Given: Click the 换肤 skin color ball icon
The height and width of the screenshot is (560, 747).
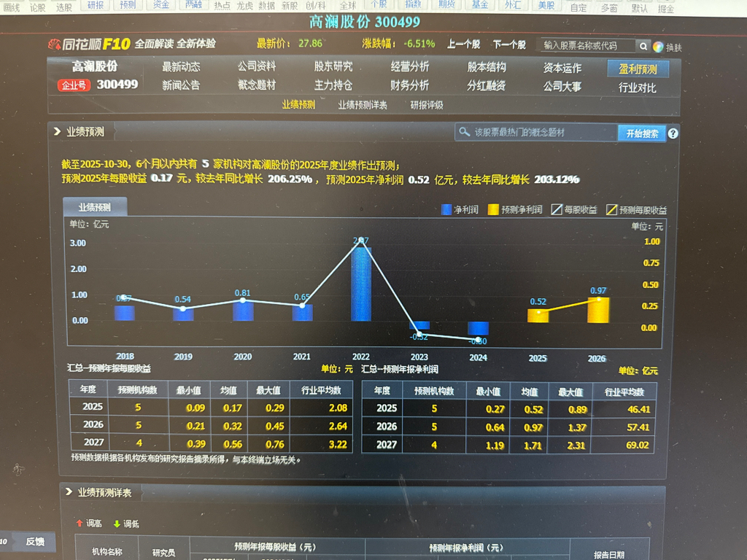Looking at the screenshot, I should [x=658, y=47].
